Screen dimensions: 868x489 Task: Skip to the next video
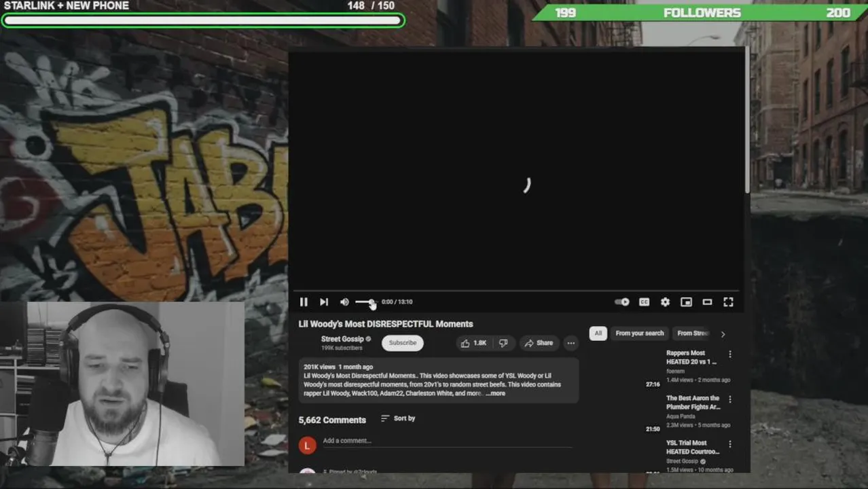coord(324,302)
